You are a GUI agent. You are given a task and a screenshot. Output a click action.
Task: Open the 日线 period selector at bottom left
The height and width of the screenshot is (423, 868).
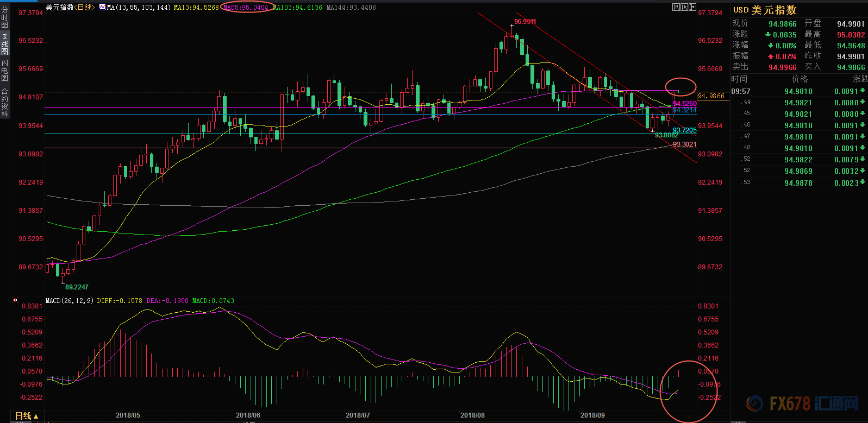coord(27,416)
